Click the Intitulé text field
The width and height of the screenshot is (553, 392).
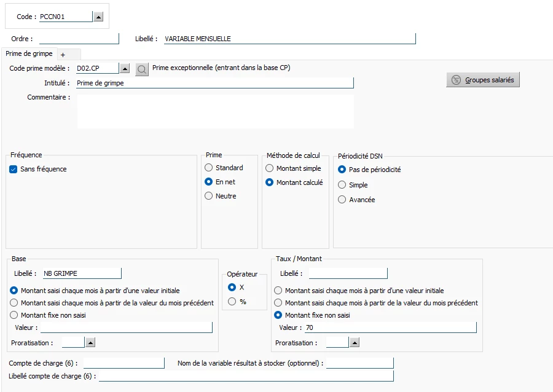(214, 83)
